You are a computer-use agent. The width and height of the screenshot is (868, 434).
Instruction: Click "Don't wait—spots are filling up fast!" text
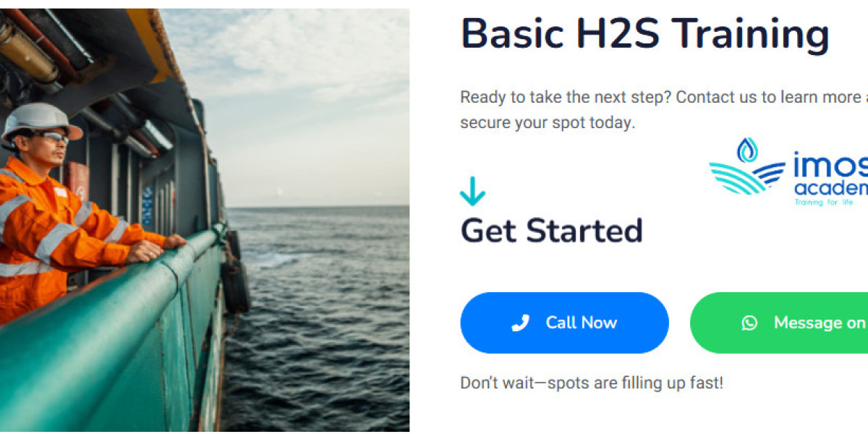point(592,383)
